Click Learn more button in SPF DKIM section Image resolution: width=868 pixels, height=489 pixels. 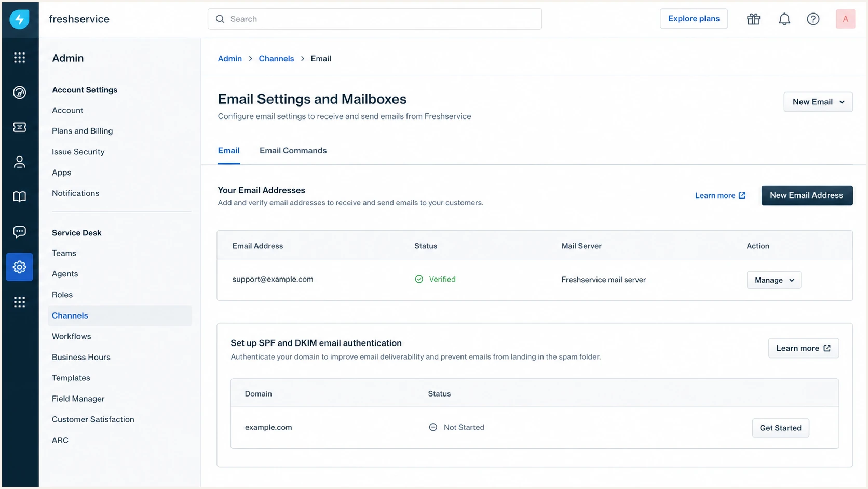tap(803, 348)
